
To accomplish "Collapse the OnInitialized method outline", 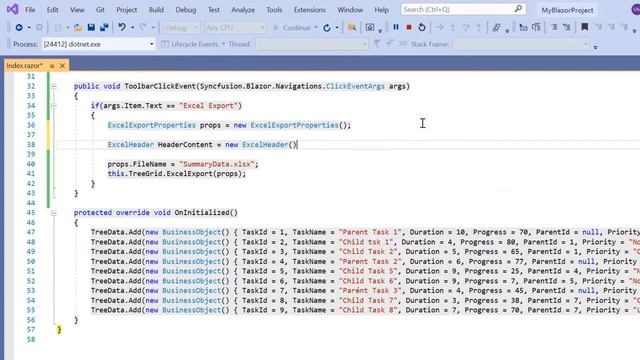I will click(54, 213).
